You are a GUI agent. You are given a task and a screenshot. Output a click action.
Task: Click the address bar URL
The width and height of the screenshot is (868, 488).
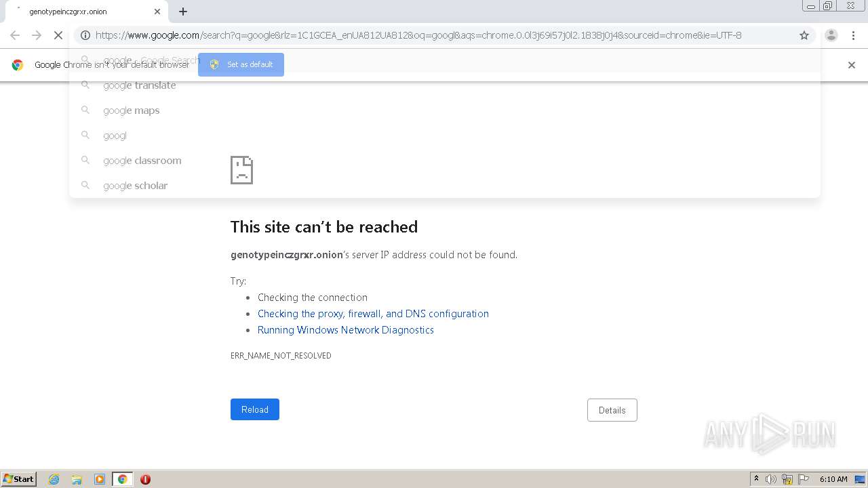(418, 35)
